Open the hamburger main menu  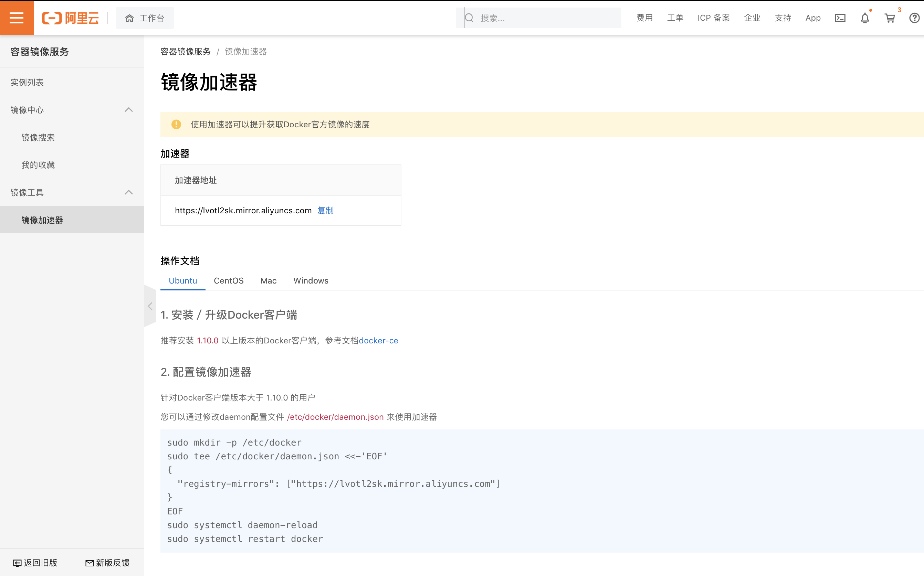(x=17, y=18)
